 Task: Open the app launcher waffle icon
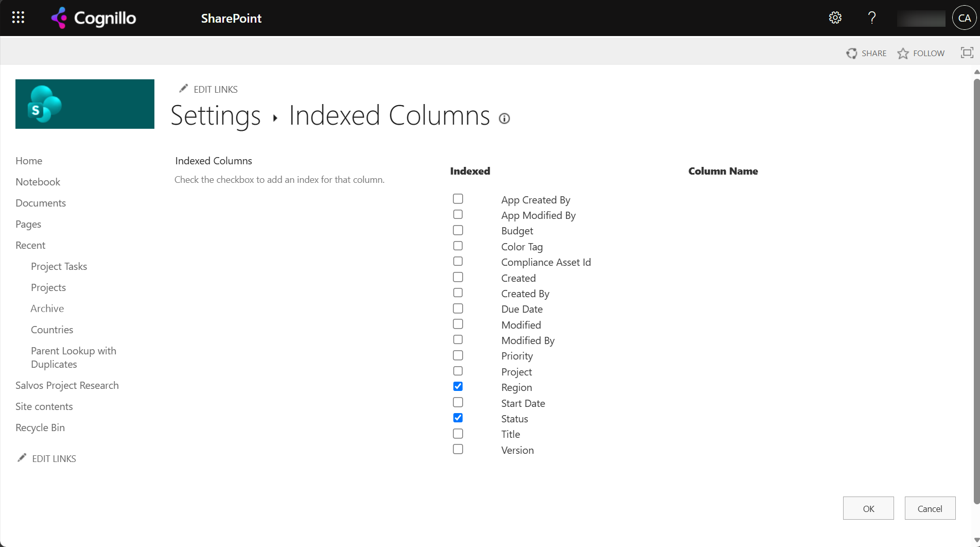tap(18, 18)
